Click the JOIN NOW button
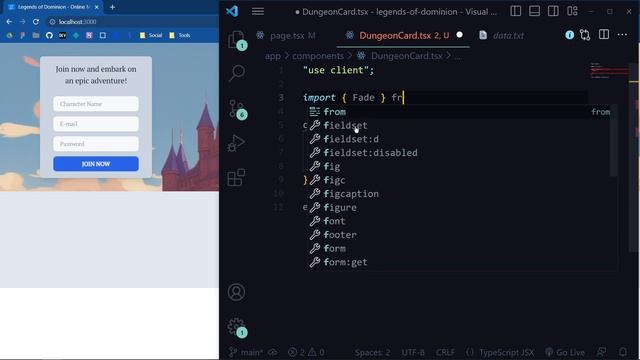 [x=96, y=164]
